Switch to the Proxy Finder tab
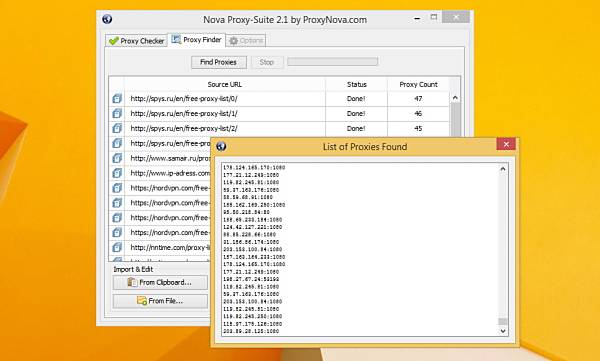600x361 pixels. [197, 40]
